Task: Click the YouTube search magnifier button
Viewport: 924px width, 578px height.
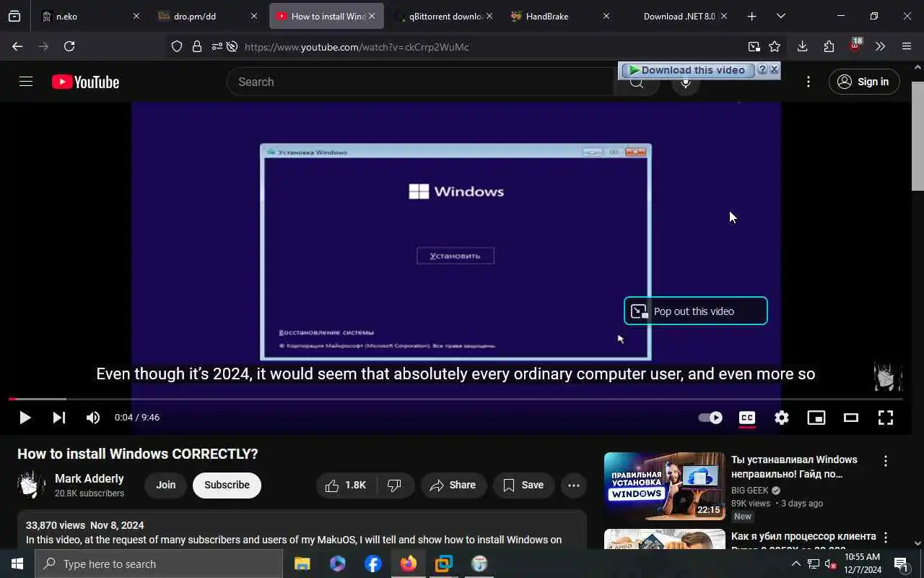Action: click(636, 82)
